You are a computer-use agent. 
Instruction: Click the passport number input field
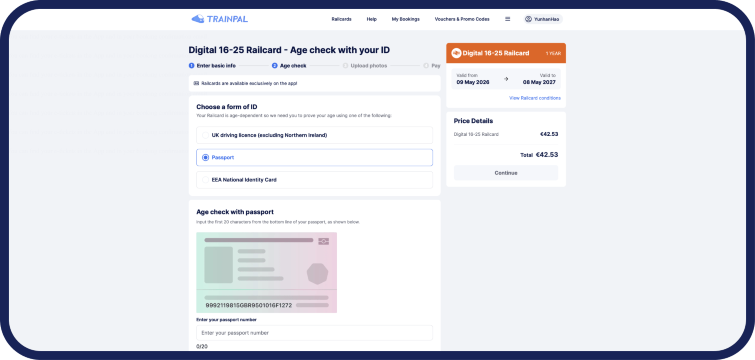[x=314, y=333]
